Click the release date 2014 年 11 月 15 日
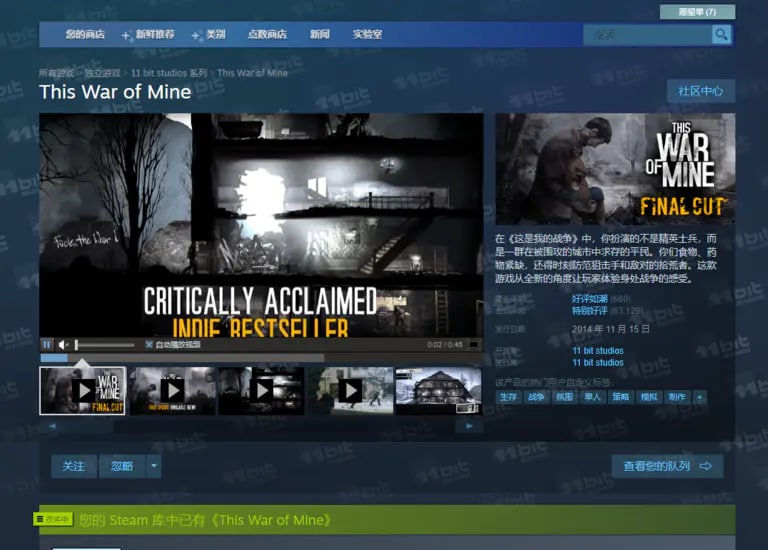This screenshot has width=768, height=550. click(x=611, y=329)
